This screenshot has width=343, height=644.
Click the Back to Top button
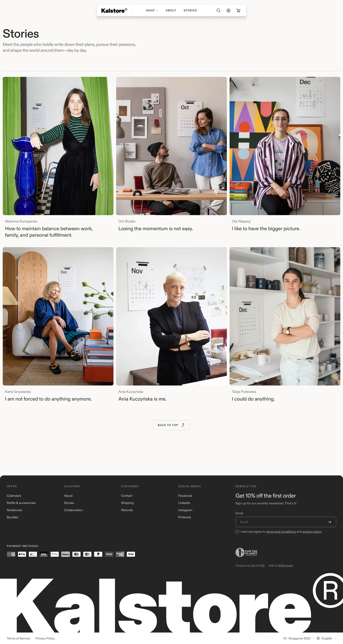point(171,425)
